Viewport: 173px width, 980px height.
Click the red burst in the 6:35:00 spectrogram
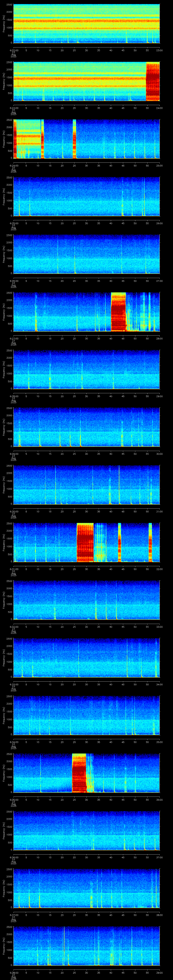click(79, 773)
